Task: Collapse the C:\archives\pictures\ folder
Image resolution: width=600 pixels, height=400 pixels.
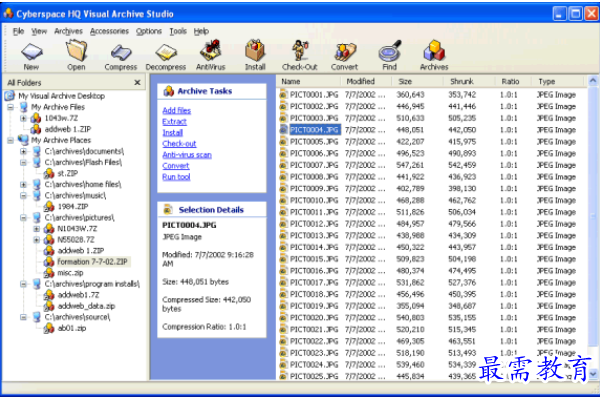Action: tap(24, 218)
